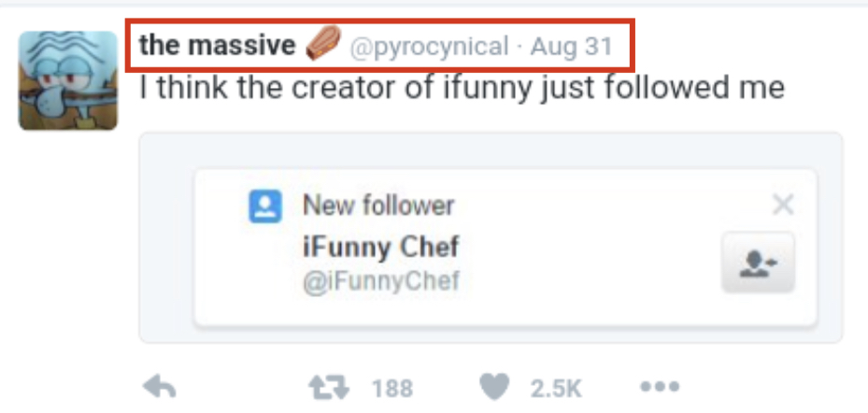Follow iFunny Chef with the person-plus button
Viewport: 868px width, 413px height.
758,263
